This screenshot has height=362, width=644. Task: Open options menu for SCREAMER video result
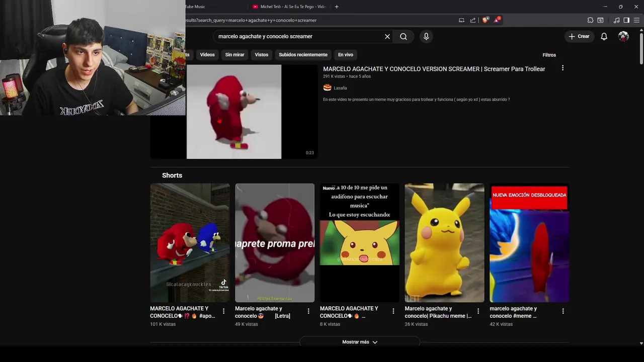tap(562, 68)
